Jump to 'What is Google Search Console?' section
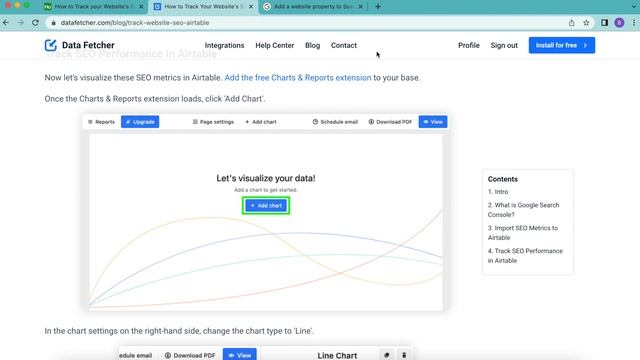 524,210
